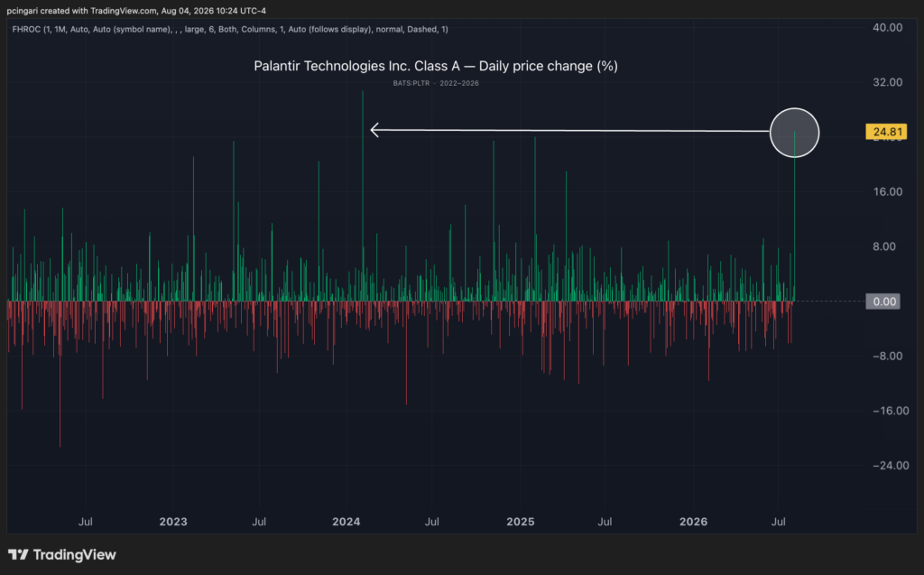Click the TradingView wordmark text

pos(74,555)
